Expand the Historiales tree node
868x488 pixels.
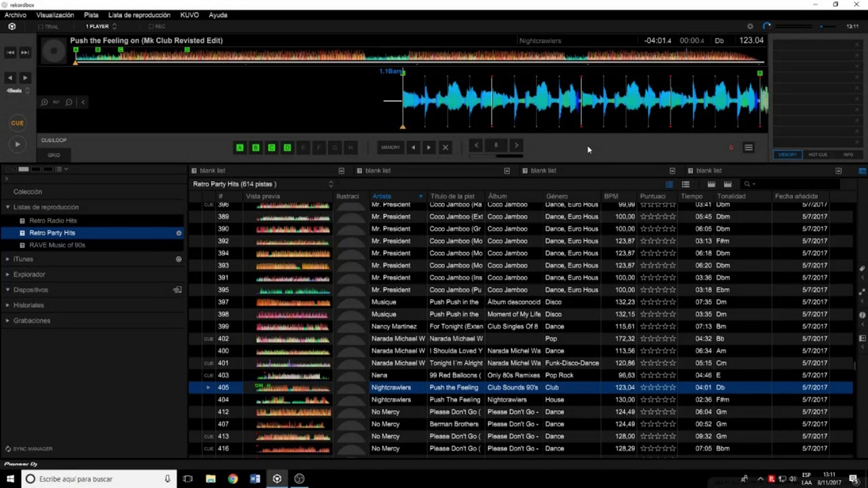tap(7, 306)
